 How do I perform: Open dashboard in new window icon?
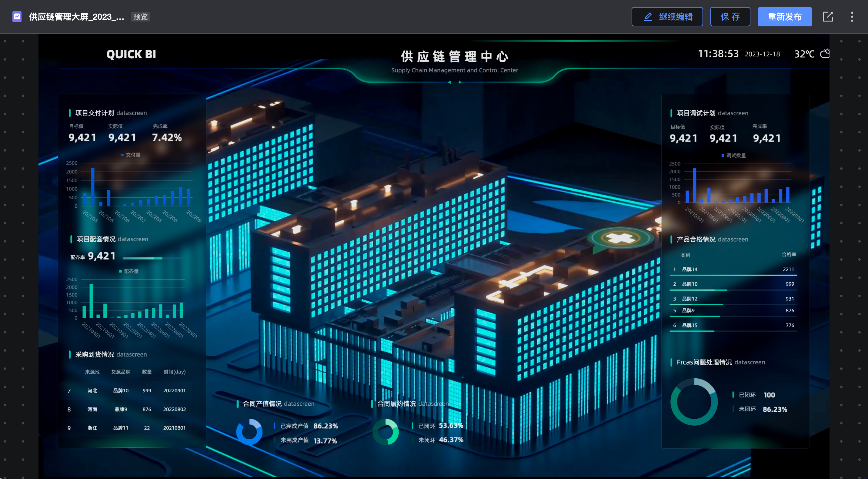click(x=828, y=16)
